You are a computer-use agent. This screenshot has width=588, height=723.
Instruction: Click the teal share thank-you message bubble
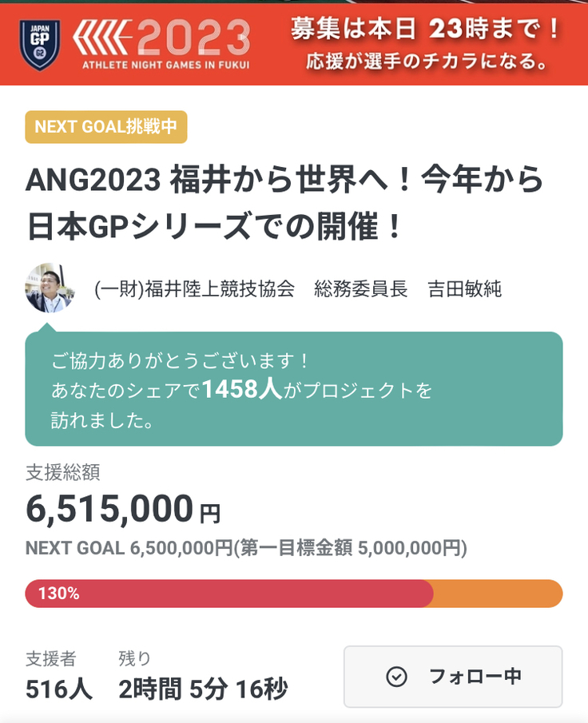pos(294,389)
